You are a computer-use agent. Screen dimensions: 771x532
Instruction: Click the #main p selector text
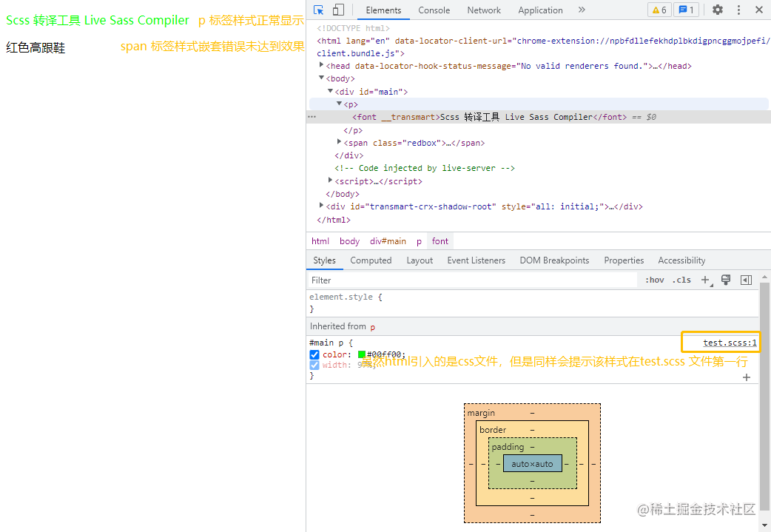(x=328, y=343)
